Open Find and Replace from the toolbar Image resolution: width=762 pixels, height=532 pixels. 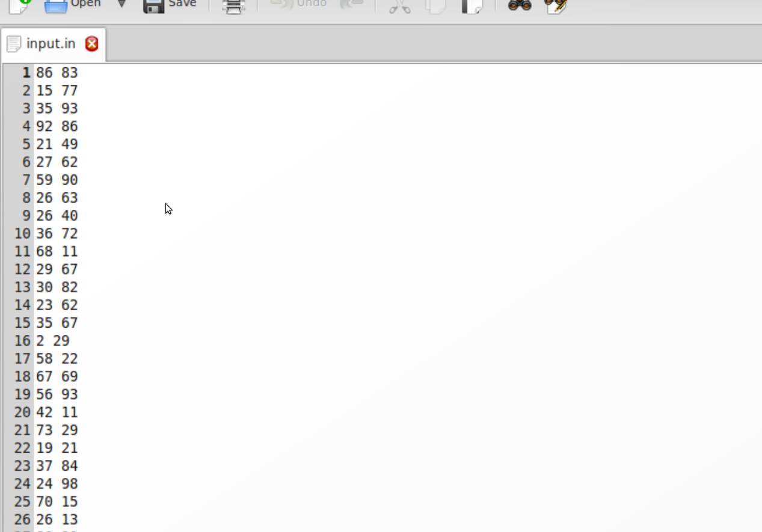pos(556,6)
